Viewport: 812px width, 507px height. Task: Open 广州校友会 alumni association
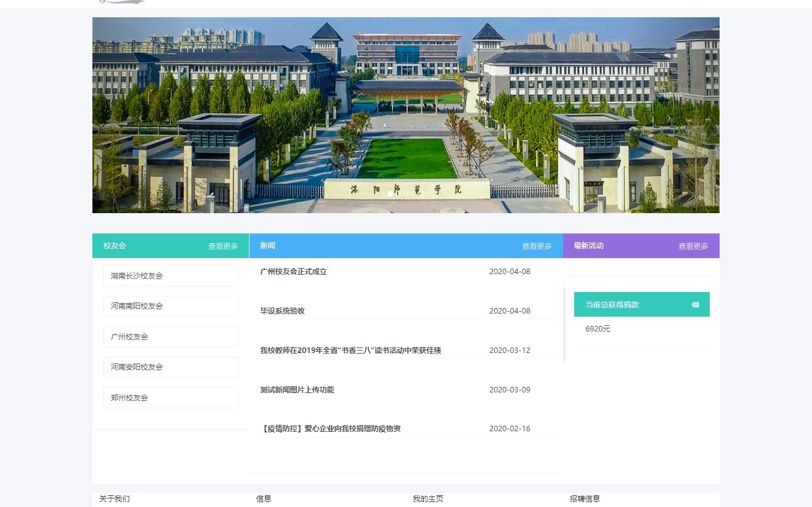pos(171,336)
